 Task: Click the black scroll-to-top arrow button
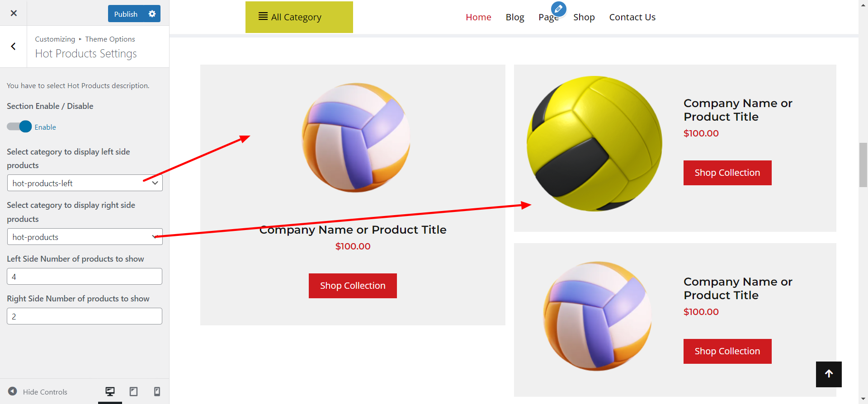[x=829, y=374]
